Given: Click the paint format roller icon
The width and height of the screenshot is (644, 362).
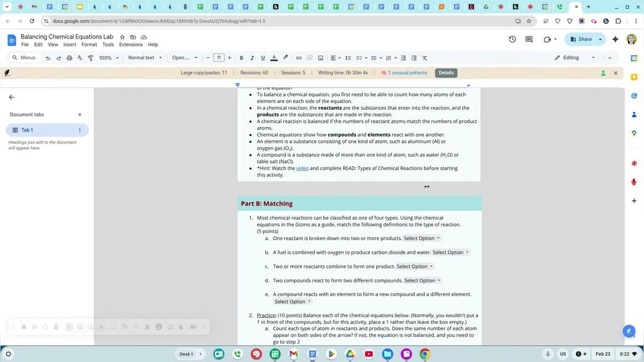Looking at the screenshot, I should point(90,58).
